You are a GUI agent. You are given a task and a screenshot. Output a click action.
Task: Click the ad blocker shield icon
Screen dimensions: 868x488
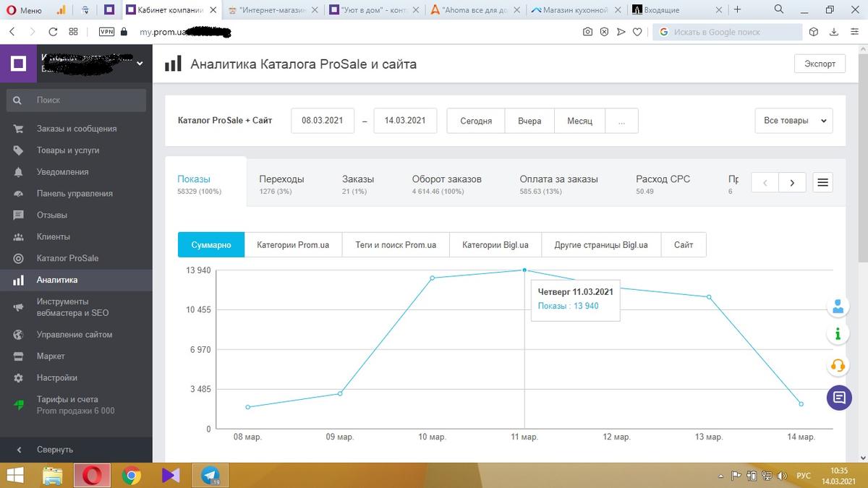[x=604, y=32]
